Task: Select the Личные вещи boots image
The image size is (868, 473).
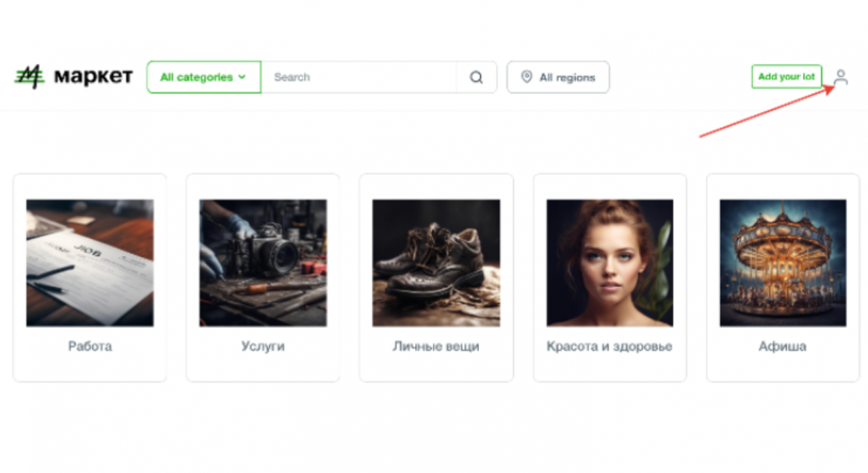Action: click(436, 263)
